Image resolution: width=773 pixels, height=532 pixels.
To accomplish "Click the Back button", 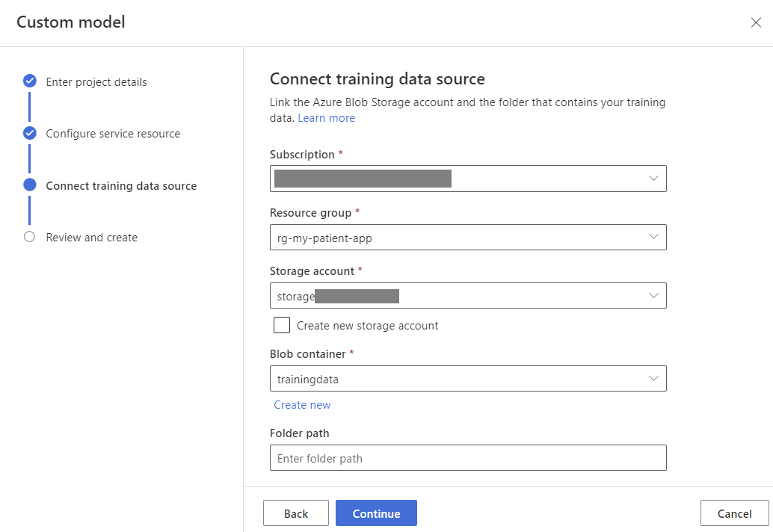I will click(x=296, y=513).
